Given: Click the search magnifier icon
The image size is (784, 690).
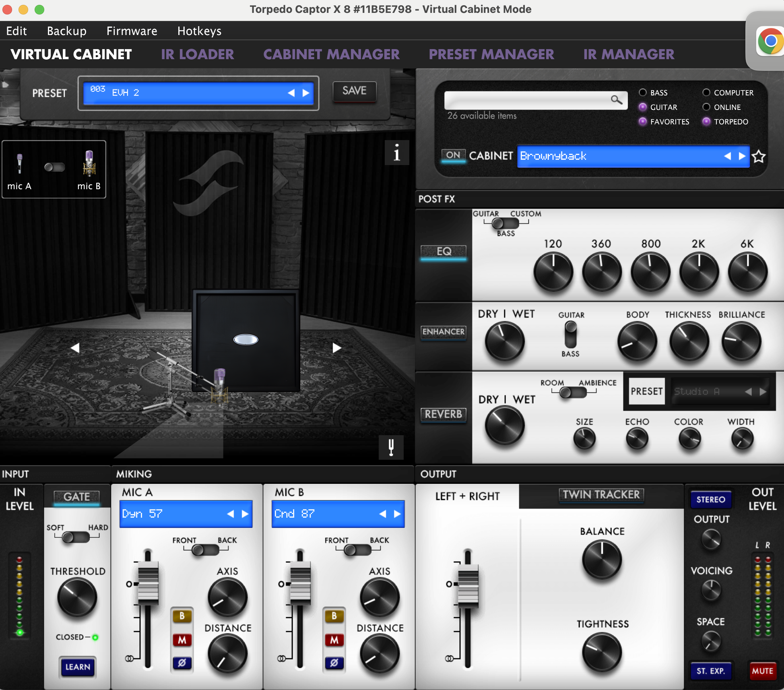Looking at the screenshot, I should point(616,99).
